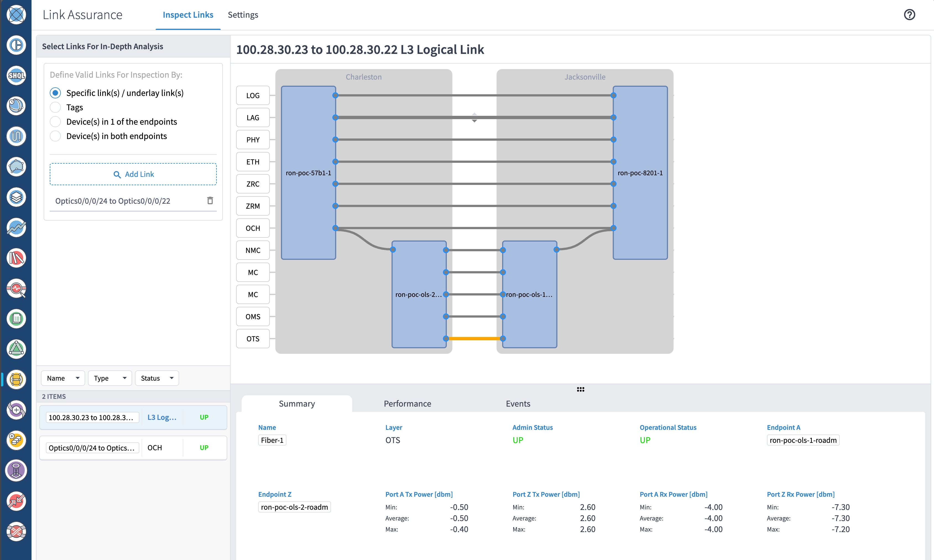The height and width of the screenshot is (560, 934).
Task: Enable Device(s) in both endpoints option
Action: 55,136
